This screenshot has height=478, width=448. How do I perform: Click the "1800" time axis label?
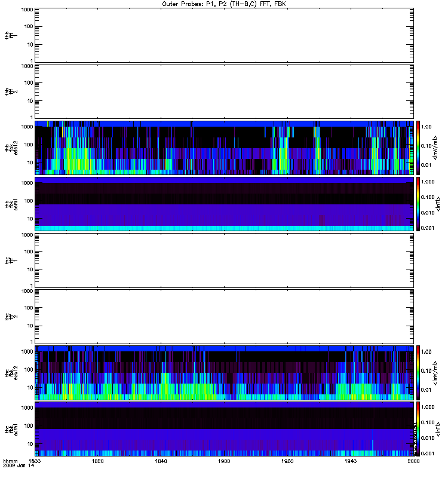point(35,461)
